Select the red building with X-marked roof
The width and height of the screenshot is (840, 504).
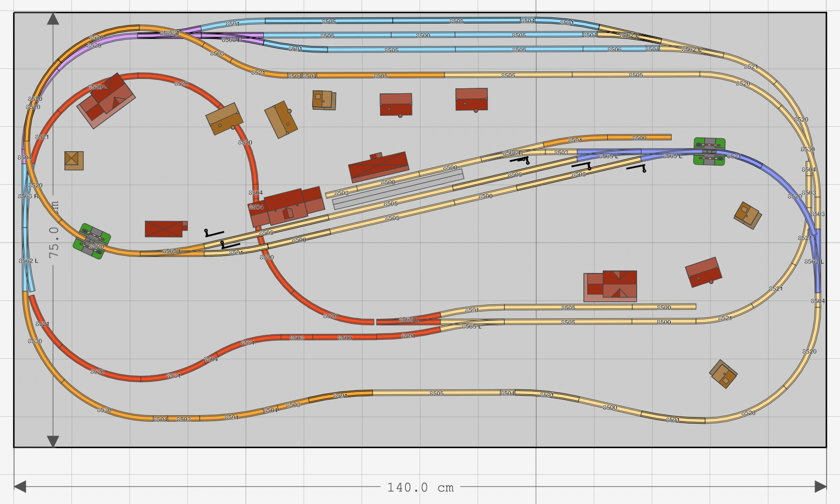tap(164, 229)
